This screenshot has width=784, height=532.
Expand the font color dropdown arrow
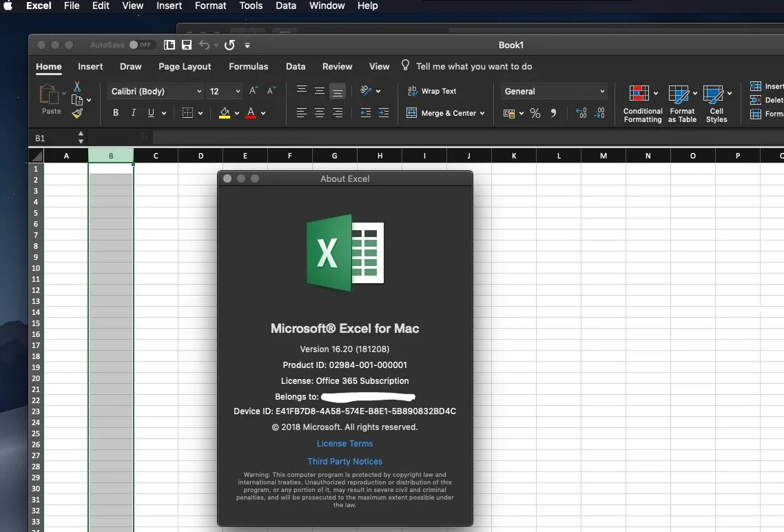(263, 114)
